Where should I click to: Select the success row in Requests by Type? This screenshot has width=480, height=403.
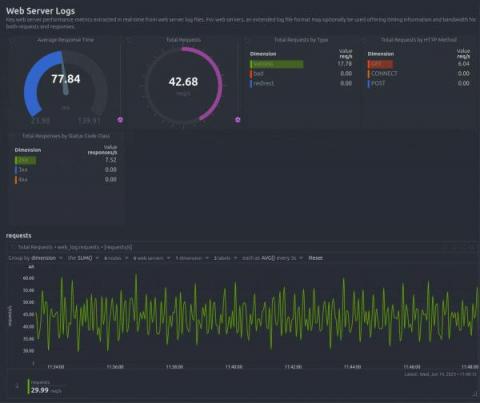pyautogui.click(x=301, y=64)
